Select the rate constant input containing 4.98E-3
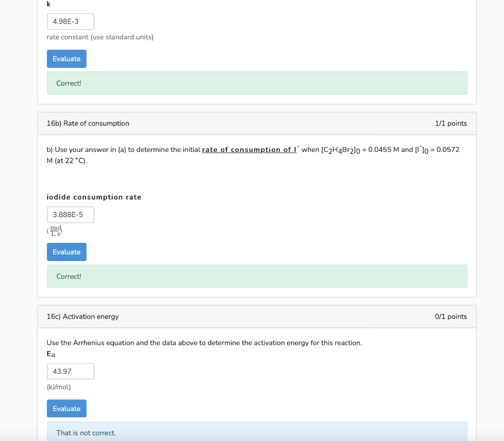This screenshot has width=504, height=441. tap(70, 21)
